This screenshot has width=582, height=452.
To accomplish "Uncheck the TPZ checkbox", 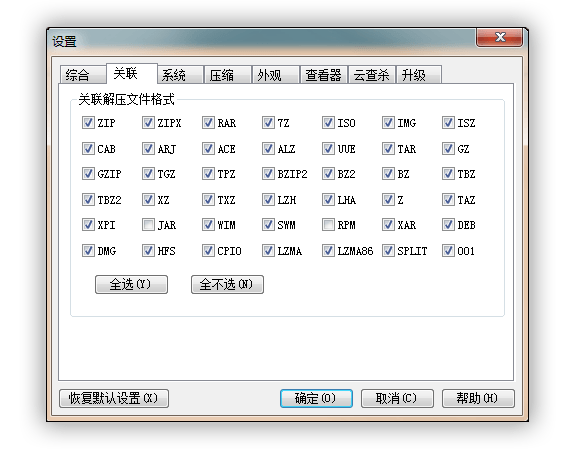I will [208, 174].
